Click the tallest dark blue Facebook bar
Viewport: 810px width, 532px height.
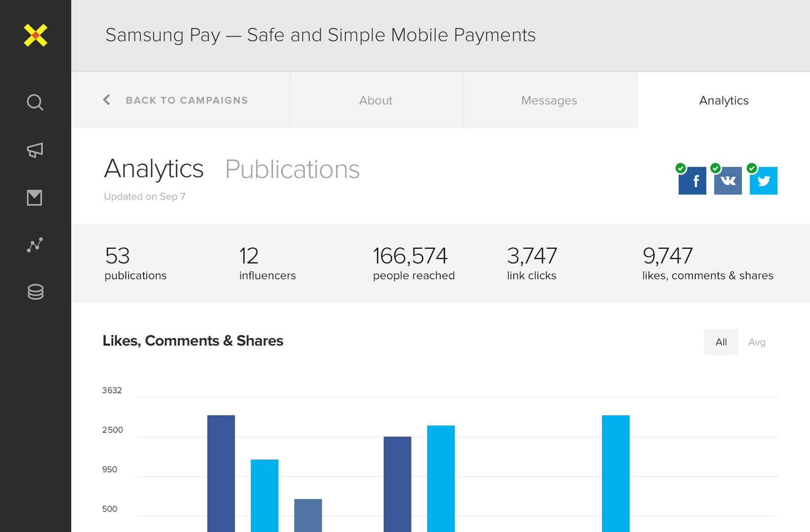coord(221,474)
